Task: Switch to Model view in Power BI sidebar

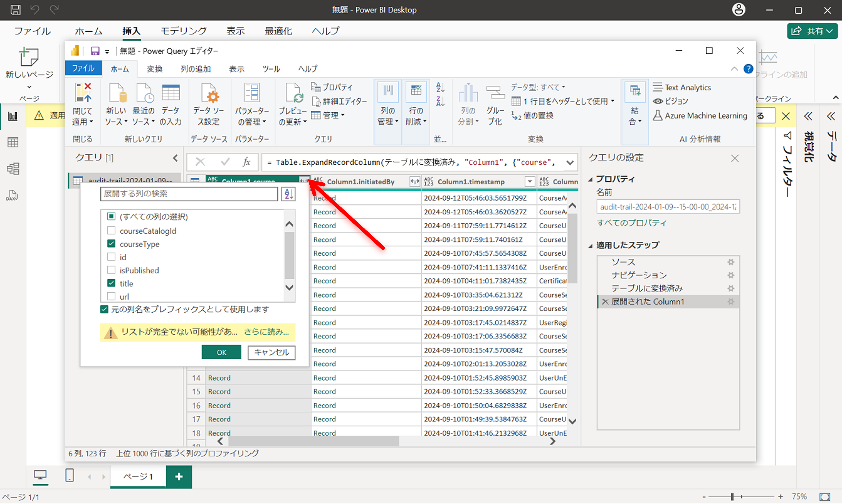Action: 13,169
